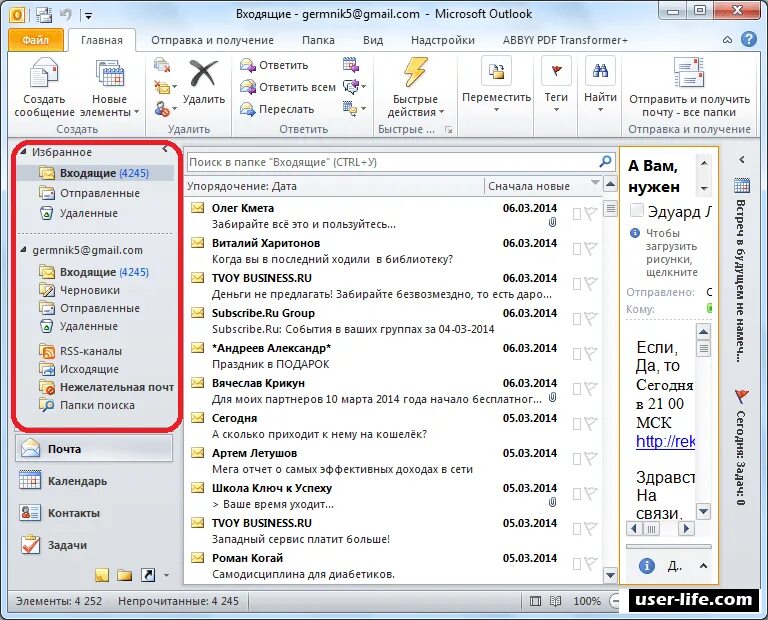Open the Надстройки tab
The height and width of the screenshot is (620, 768).
coord(443,40)
